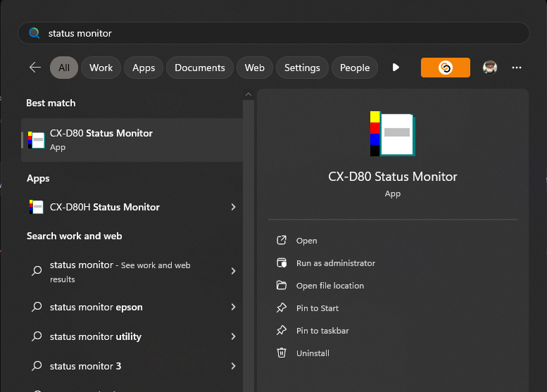The width and height of the screenshot is (547, 392).
Task: Click the orange rewards icon button
Action: 445,68
